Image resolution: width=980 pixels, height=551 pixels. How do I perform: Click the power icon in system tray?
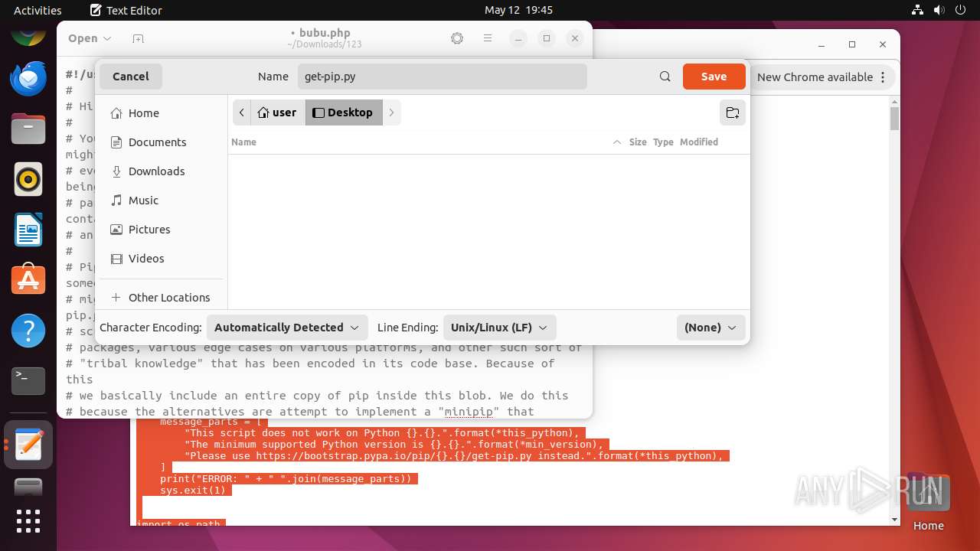point(960,10)
